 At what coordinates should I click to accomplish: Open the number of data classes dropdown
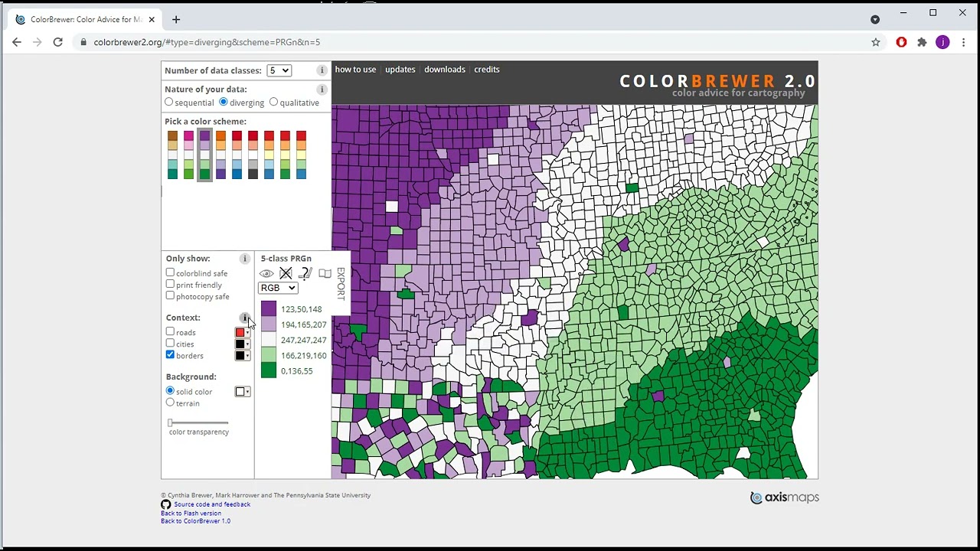click(279, 70)
